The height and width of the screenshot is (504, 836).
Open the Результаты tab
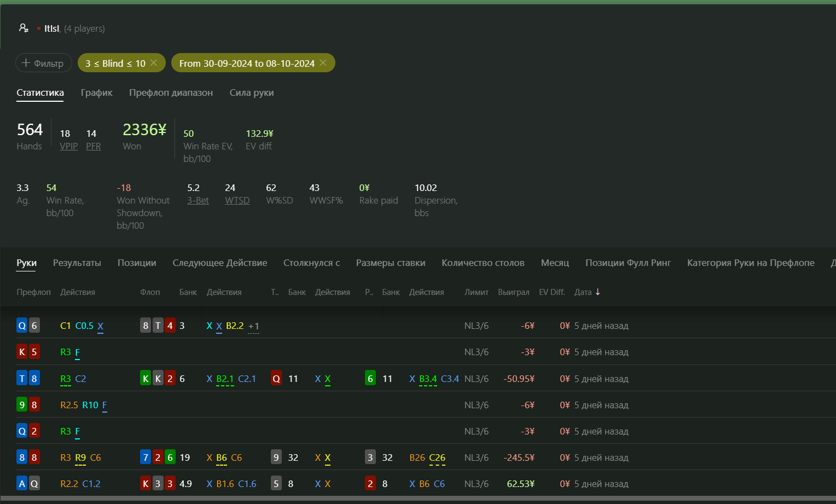click(77, 263)
